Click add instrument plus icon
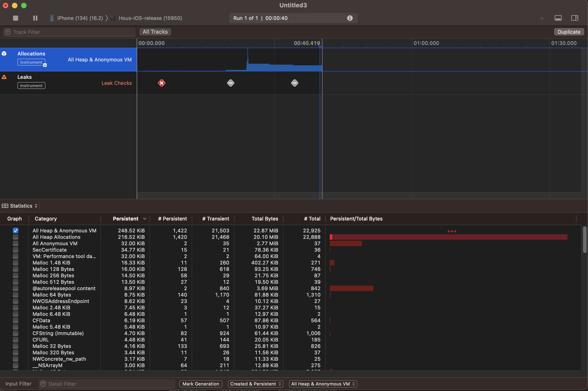The width and height of the screenshot is (588, 391). (542, 18)
